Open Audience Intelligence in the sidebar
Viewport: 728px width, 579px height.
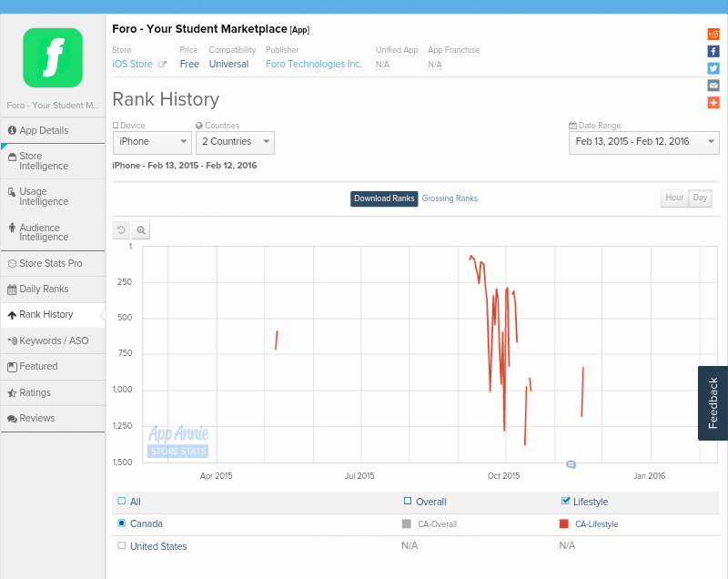point(53,232)
